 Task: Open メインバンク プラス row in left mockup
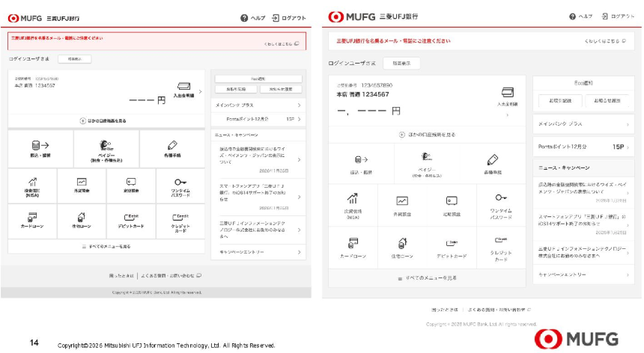tap(258, 105)
